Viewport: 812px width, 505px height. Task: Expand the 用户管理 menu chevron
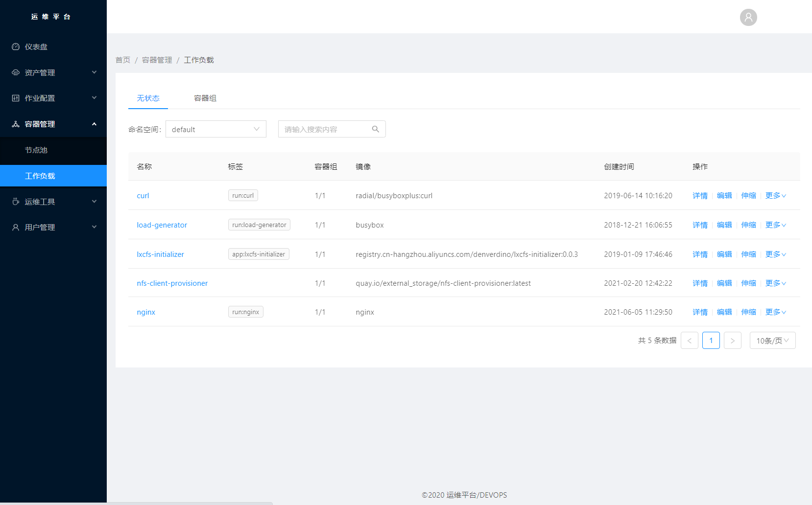[94, 227]
